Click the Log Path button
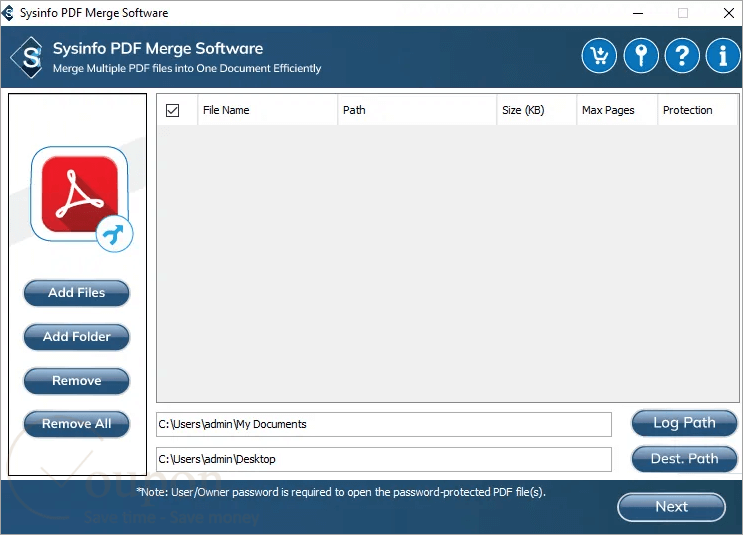 pos(684,423)
